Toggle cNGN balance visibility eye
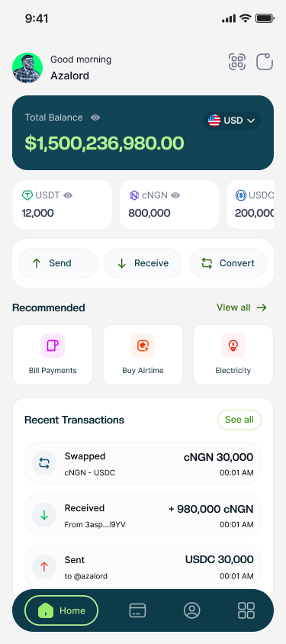Screen dimensions: 286x644 175,195
